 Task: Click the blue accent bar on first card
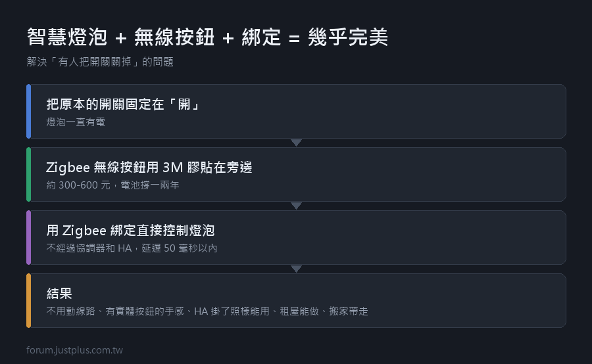coord(29,111)
